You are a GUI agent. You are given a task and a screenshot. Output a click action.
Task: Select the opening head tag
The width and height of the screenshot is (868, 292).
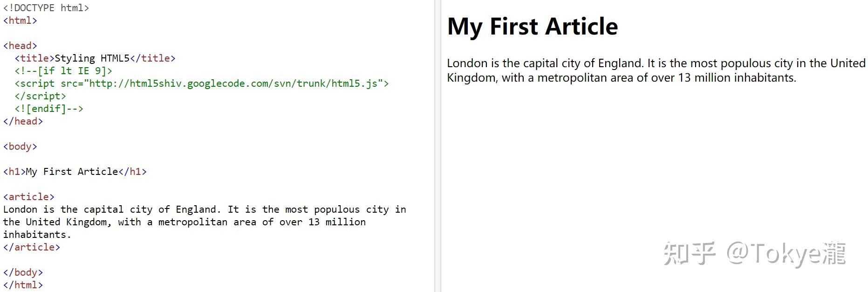pyautogui.click(x=20, y=46)
